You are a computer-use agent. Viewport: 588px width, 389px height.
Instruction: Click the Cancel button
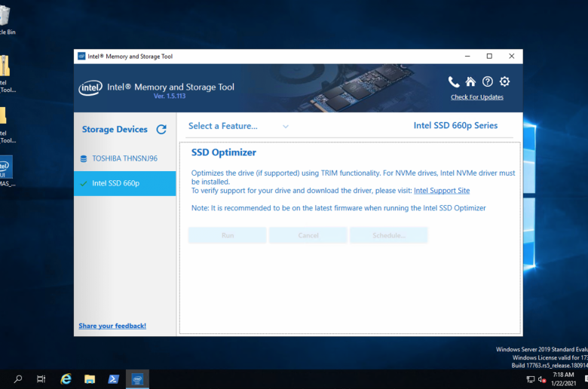pos(308,235)
